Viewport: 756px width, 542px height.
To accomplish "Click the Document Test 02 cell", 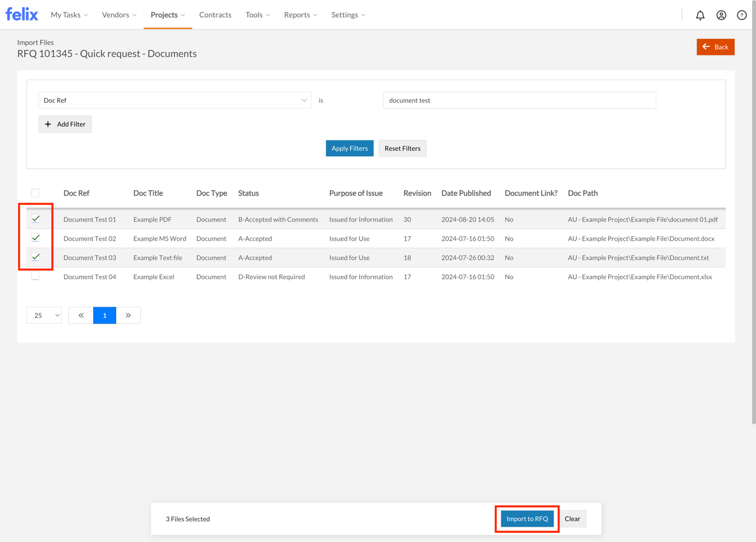I will coord(90,238).
